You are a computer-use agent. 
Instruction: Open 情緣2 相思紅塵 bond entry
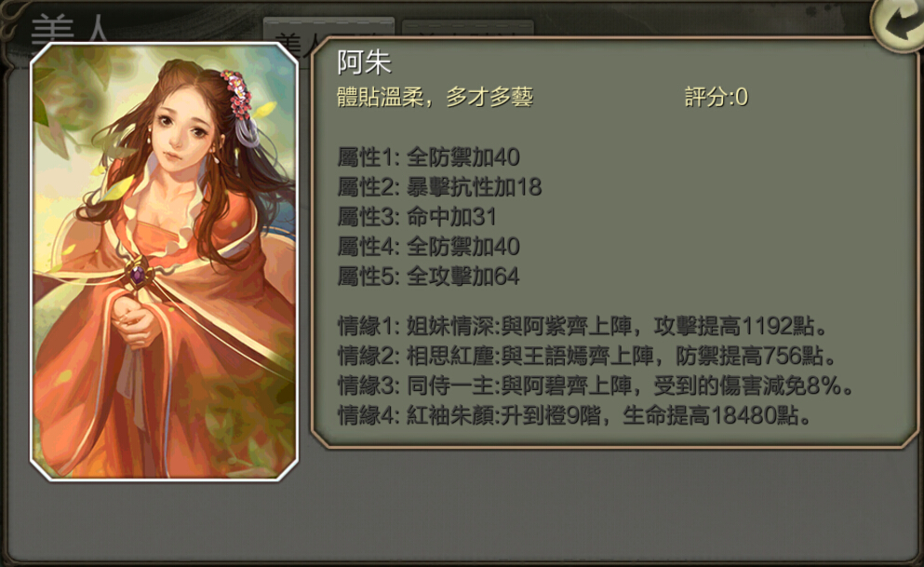pyautogui.click(x=587, y=356)
